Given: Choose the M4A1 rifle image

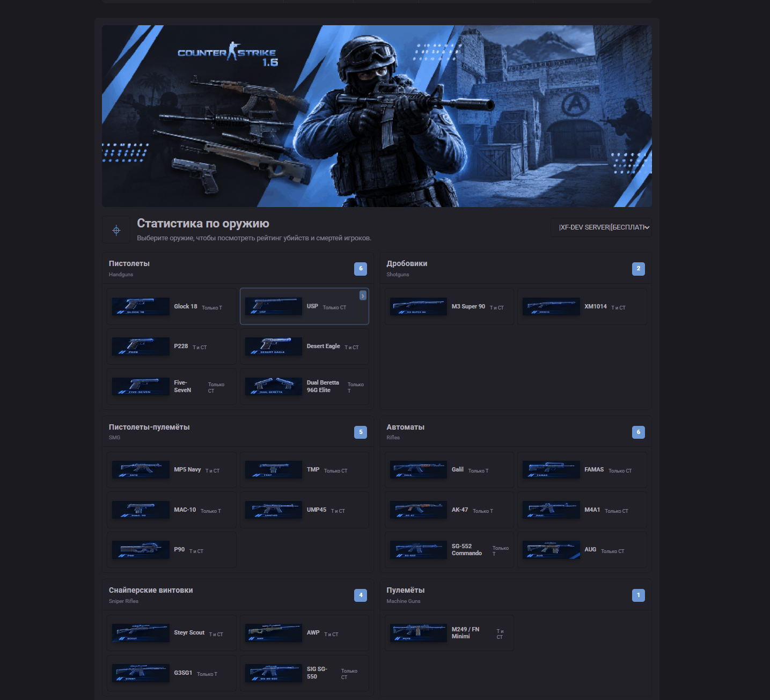Looking at the screenshot, I should 551,510.
